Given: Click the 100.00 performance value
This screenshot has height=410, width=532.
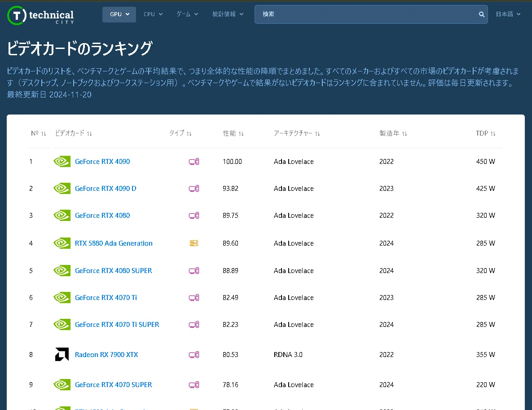Looking at the screenshot, I should point(233,162).
